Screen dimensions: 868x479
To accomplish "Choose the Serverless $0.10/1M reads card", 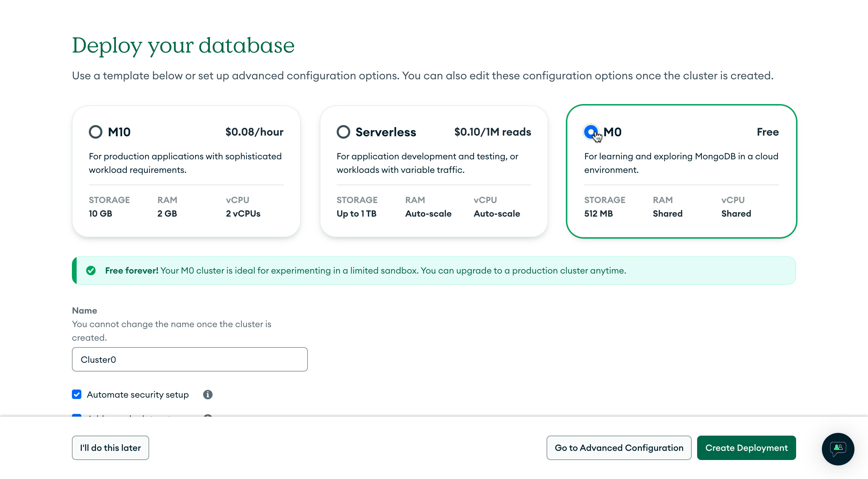I will (x=434, y=171).
